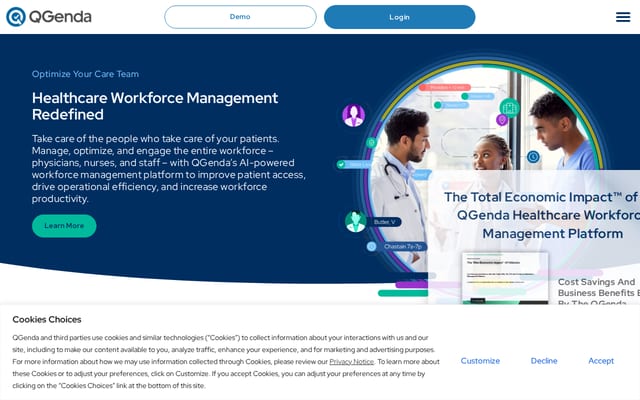
Task: Click the green checkmark icon
Action: click(x=341, y=164)
